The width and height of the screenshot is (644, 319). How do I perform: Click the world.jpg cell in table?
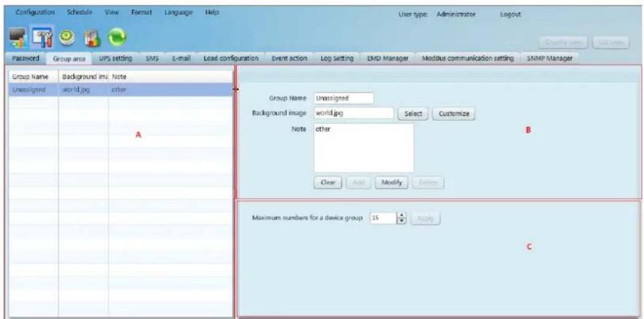[x=84, y=89]
